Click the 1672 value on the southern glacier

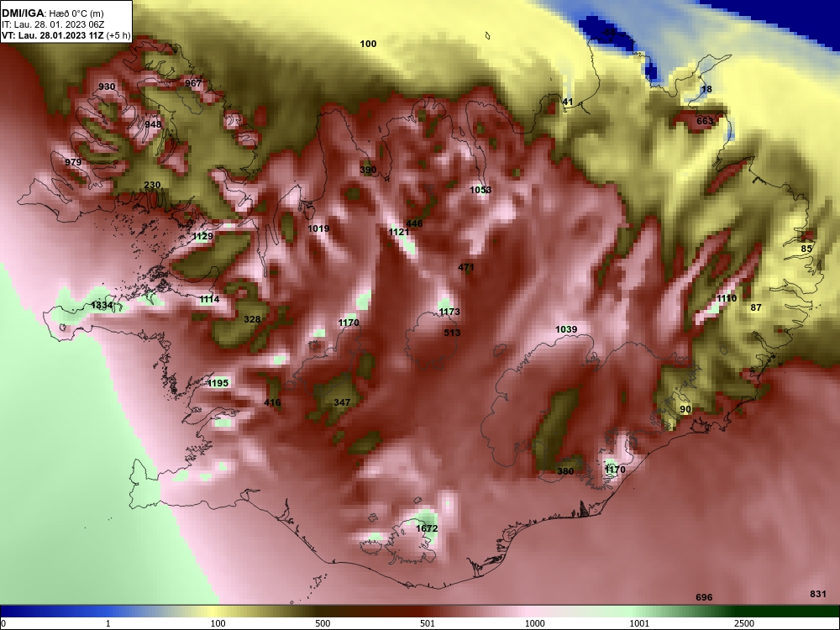(427, 528)
